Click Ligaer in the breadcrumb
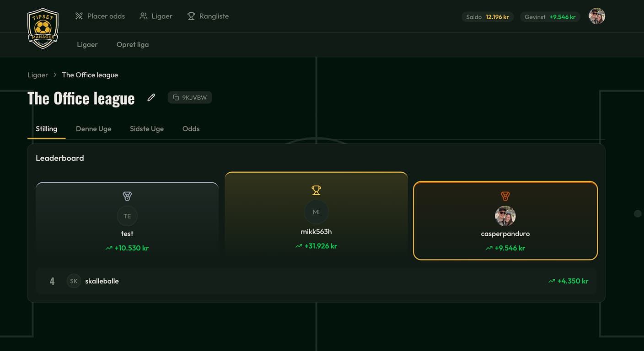This screenshot has width=644, height=351. tap(38, 75)
